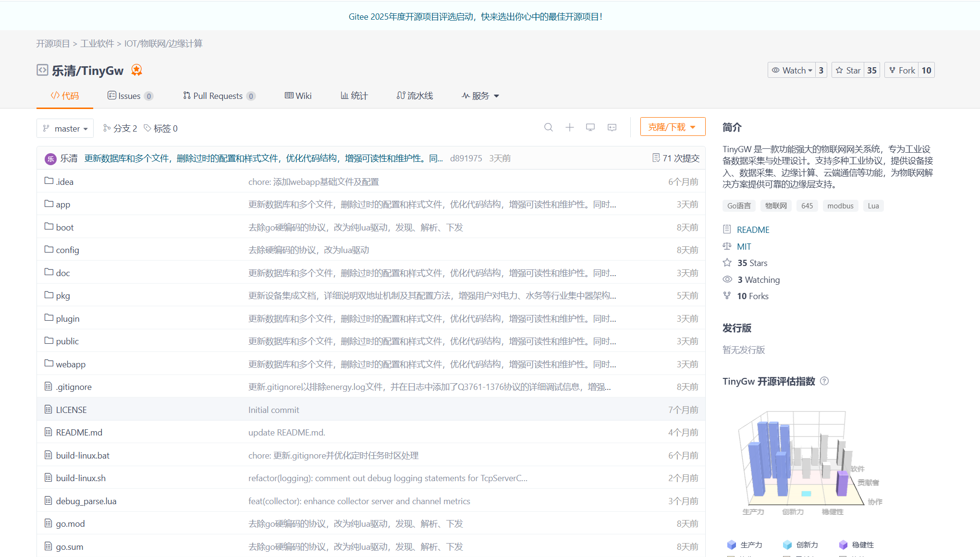Switch to the Issues tab
Screen dimensions: 980x557
[129, 96]
